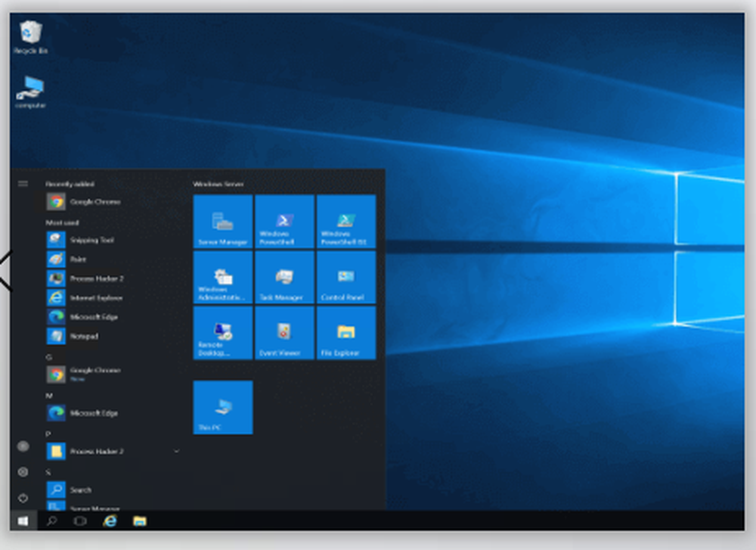Open Google Chrome under the G heading
The height and width of the screenshot is (550, 756).
click(x=112, y=374)
